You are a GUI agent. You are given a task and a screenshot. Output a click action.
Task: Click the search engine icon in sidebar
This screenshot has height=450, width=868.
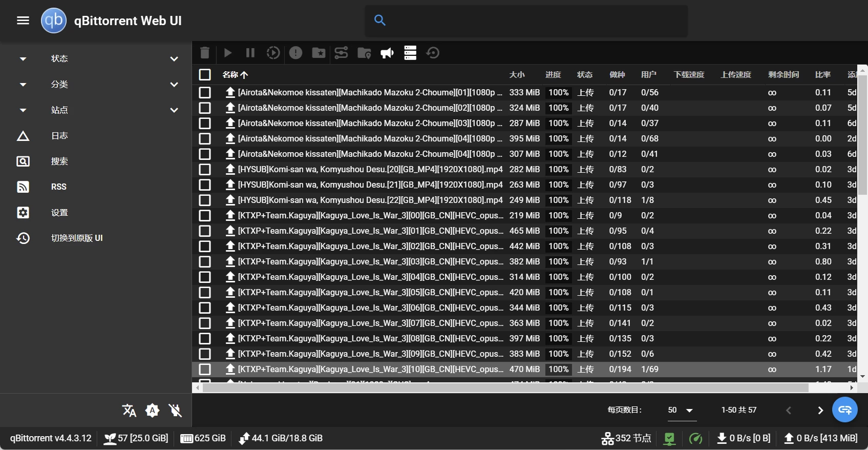(23, 161)
